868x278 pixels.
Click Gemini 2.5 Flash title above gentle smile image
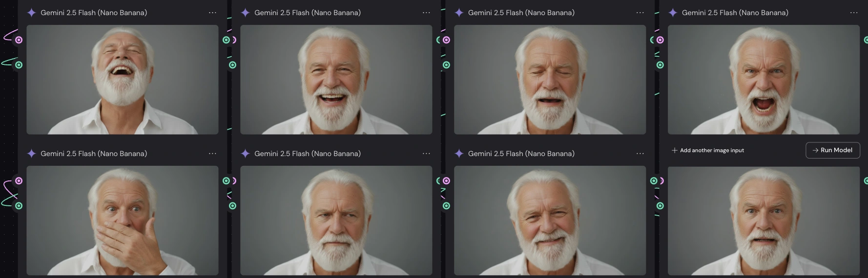[x=521, y=154]
